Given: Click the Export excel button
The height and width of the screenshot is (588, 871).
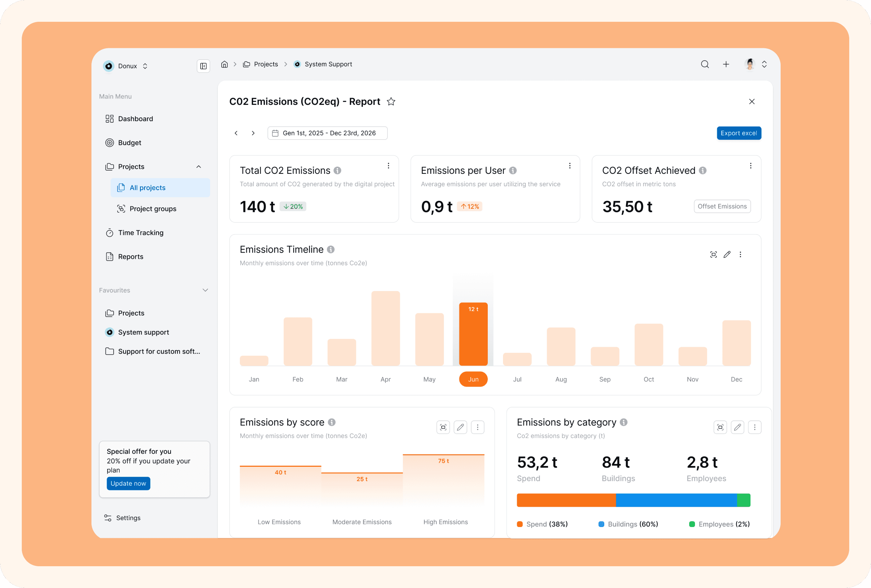Looking at the screenshot, I should pos(738,133).
